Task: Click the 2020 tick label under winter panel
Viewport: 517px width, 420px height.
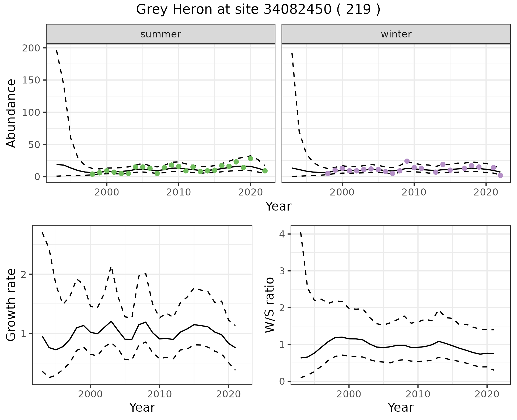Action: coord(486,192)
